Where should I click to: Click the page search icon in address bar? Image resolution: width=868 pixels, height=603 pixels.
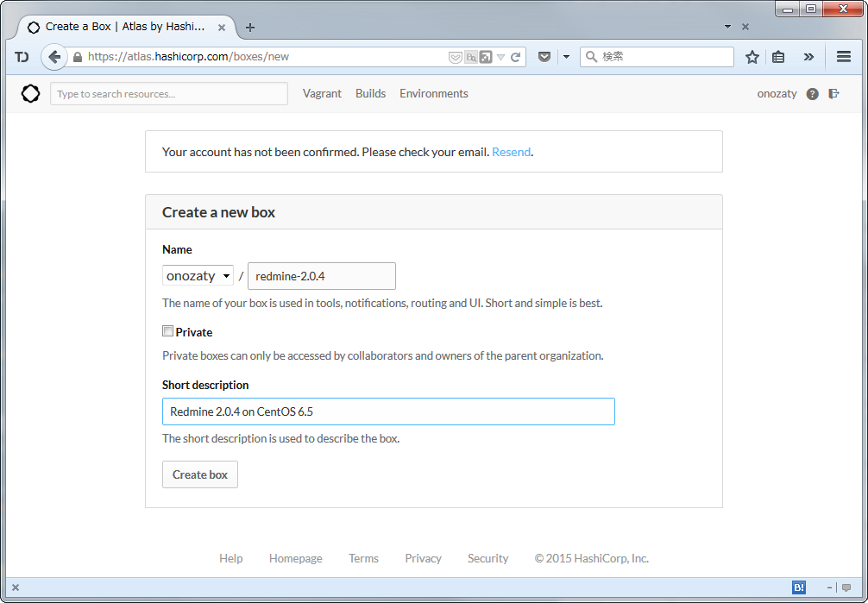(x=470, y=57)
